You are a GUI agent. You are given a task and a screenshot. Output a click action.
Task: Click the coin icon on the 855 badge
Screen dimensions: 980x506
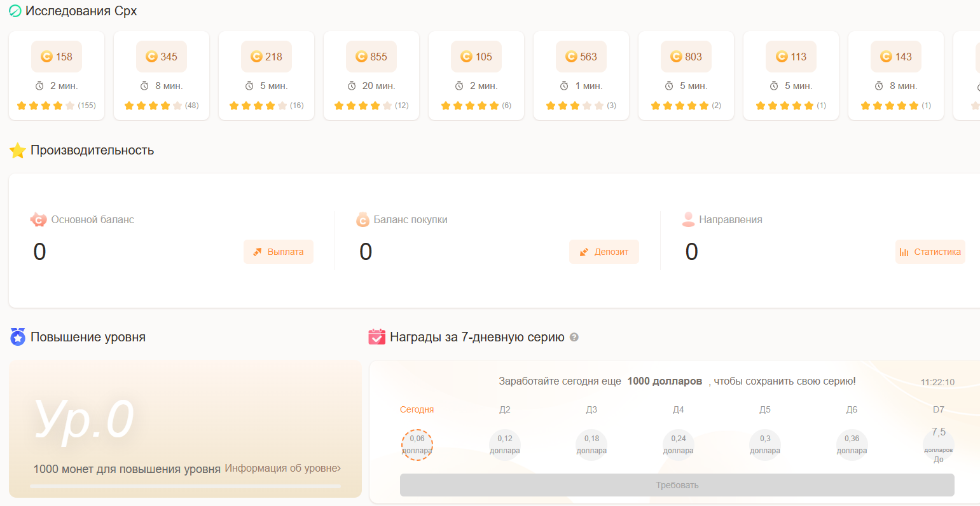[x=361, y=57]
